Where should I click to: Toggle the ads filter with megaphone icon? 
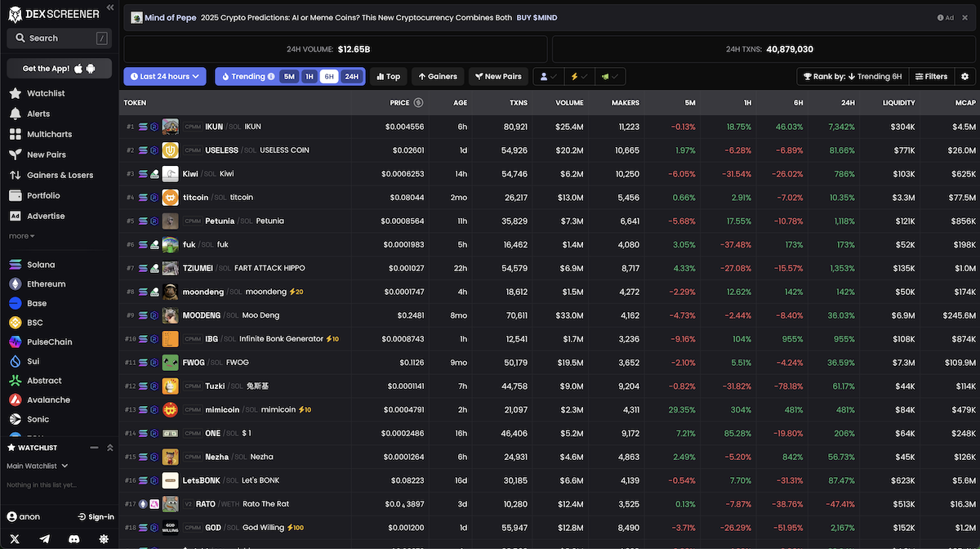tap(609, 76)
